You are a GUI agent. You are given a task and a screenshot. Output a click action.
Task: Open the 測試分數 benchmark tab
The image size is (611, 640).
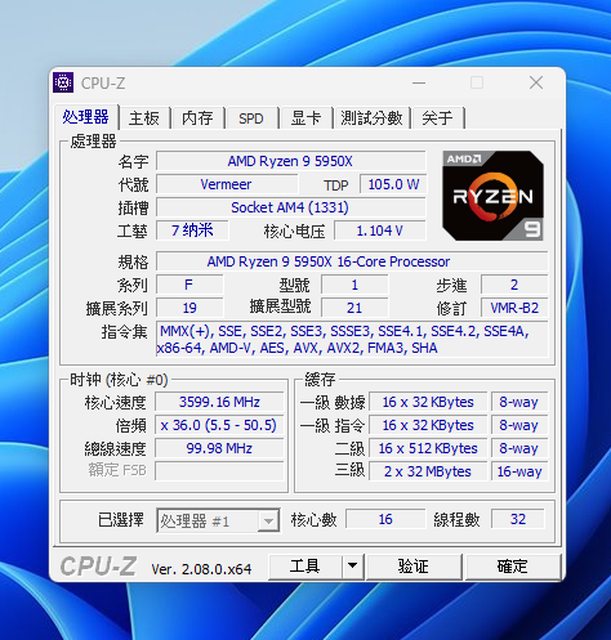371,118
